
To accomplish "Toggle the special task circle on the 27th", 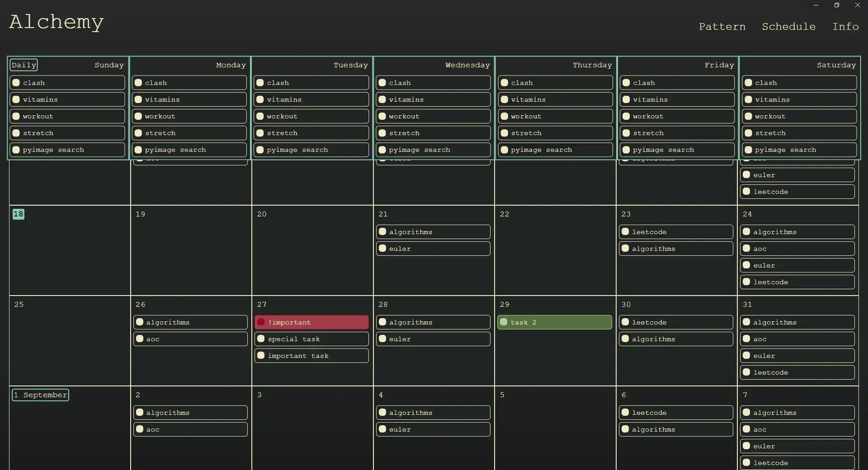I will click(261, 339).
